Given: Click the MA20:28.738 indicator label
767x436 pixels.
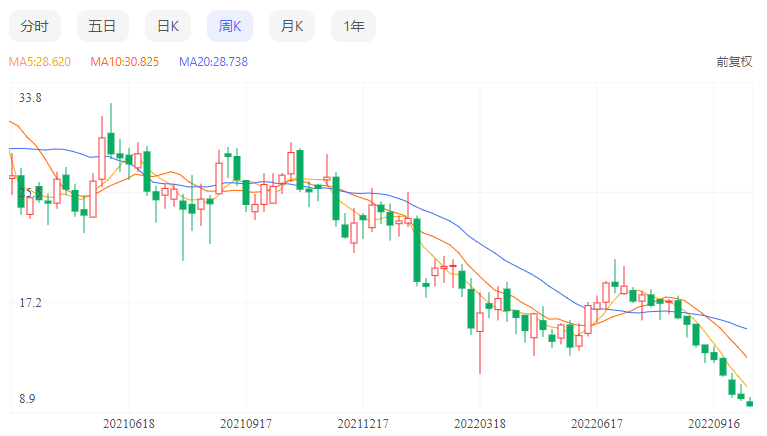Looking at the screenshot, I should 213,62.
